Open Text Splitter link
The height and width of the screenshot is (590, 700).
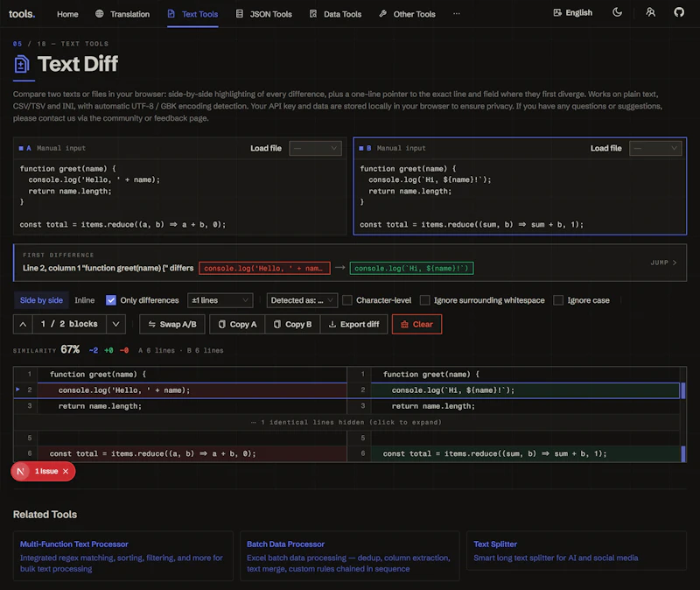495,544
